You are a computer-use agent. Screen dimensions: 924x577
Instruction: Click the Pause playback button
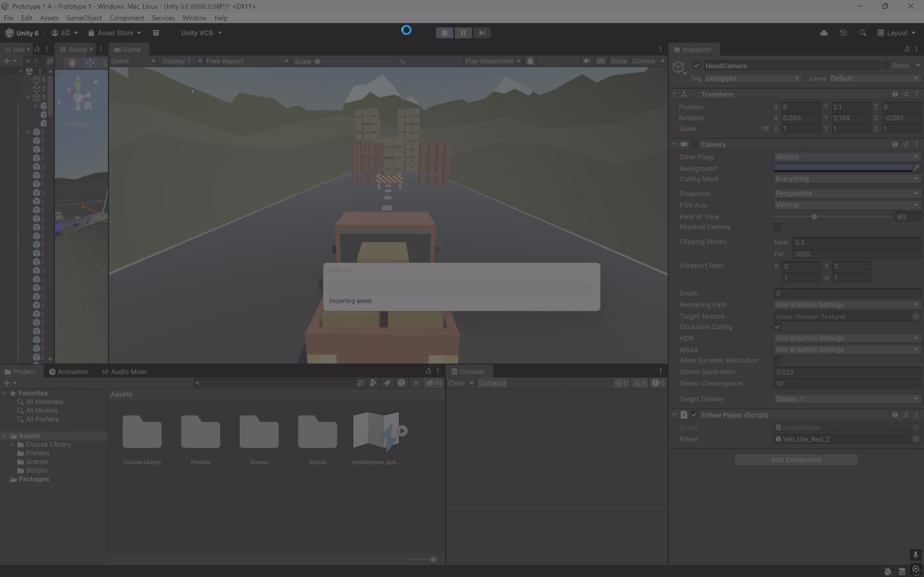click(x=463, y=33)
